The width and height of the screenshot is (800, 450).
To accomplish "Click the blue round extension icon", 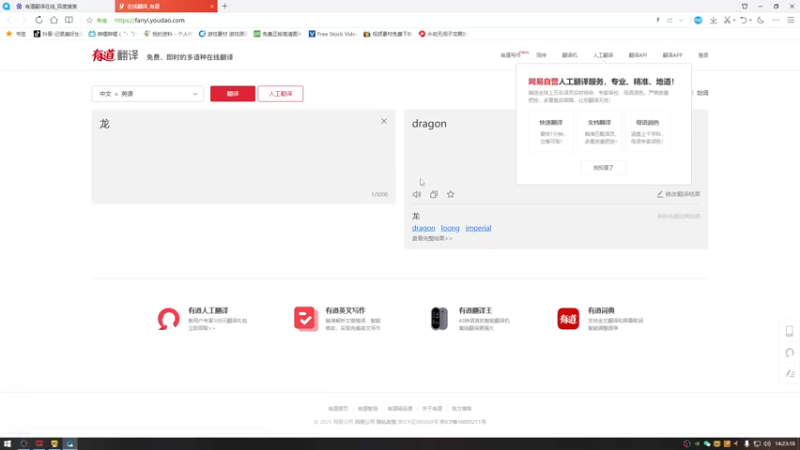I will pyautogui.click(x=698, y=20).
